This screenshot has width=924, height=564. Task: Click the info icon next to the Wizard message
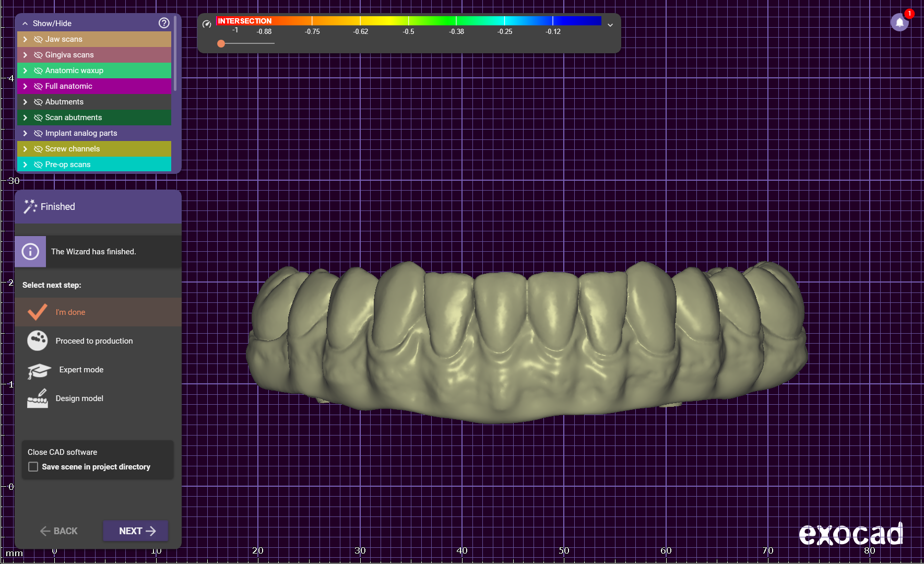[30, 252]
